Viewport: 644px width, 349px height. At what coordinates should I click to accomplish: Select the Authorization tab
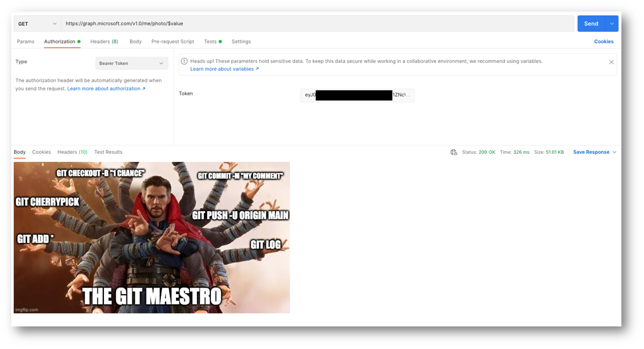pyautogui.click(x=62, y=41)
